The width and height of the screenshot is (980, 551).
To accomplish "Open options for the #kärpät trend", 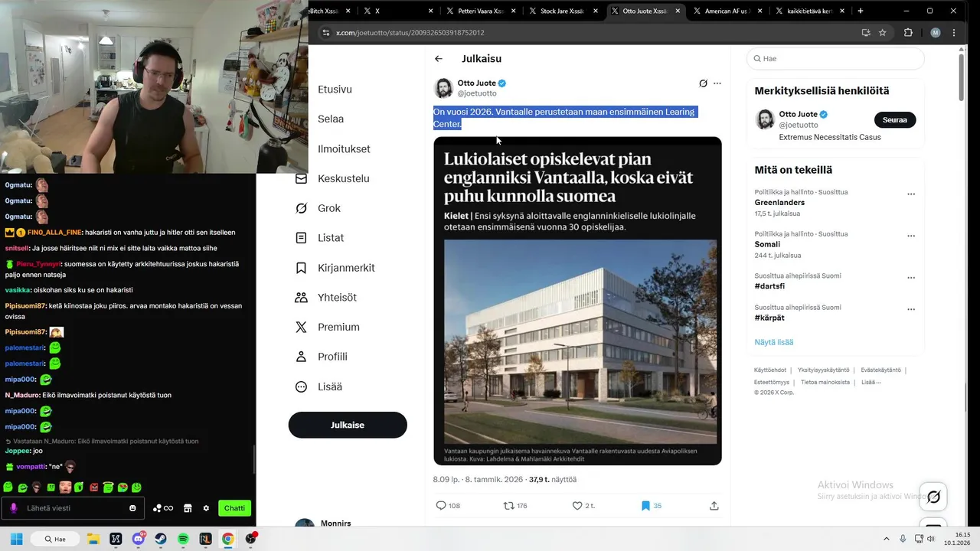I will pyautogui.click(x=911, y=309).
